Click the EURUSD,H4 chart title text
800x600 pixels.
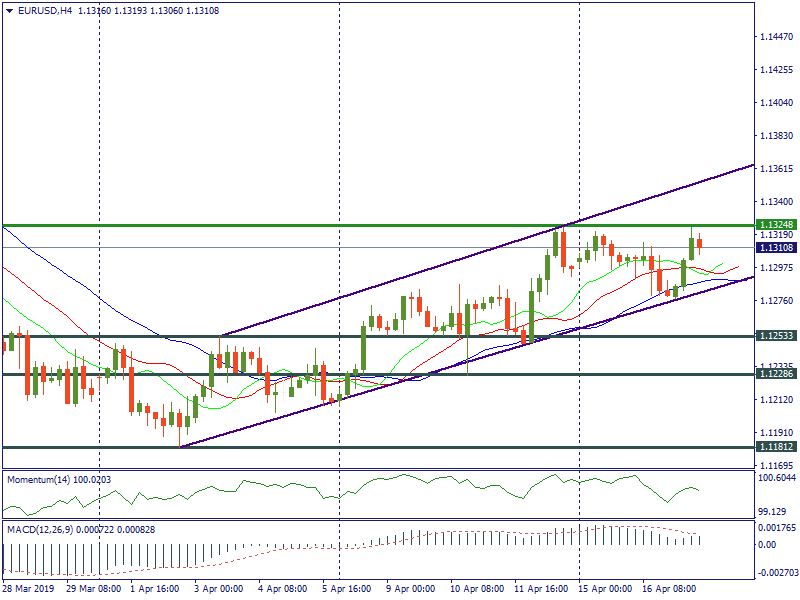44,11
